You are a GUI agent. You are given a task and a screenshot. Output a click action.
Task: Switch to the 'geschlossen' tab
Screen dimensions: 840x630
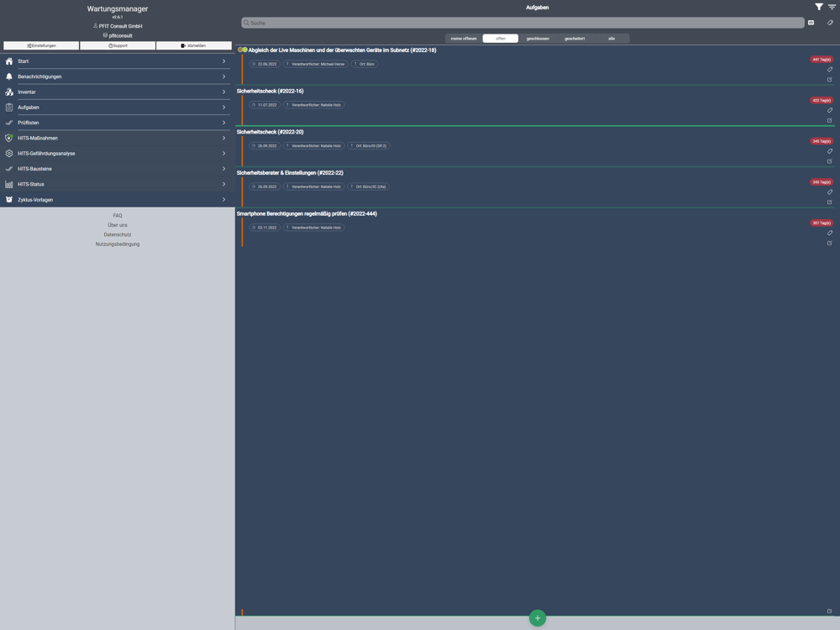tap(538, 39)
